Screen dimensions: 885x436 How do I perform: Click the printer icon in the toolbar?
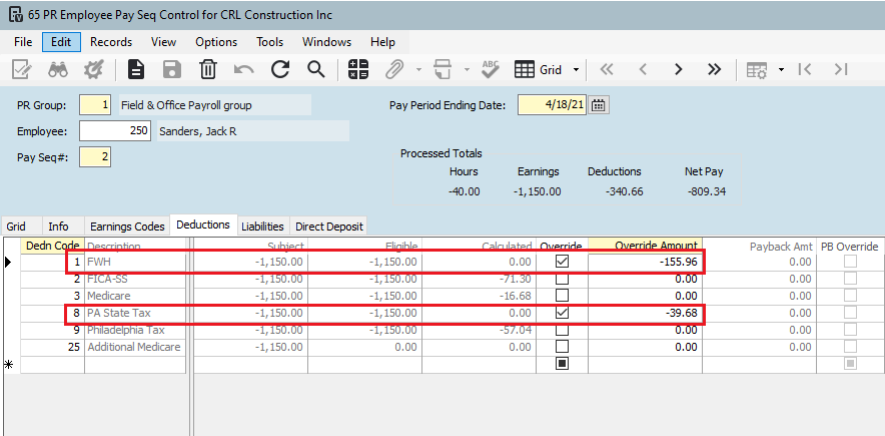pos(442,69)
